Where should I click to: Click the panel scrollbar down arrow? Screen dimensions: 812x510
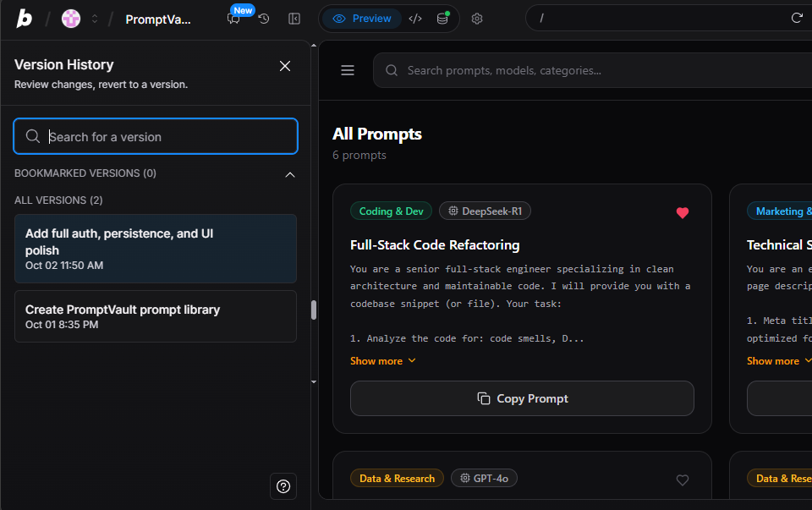[314, 382]
